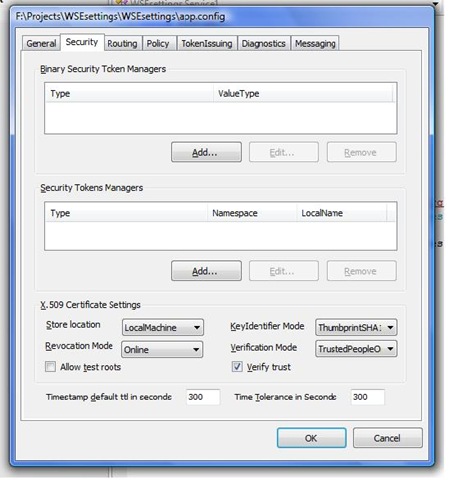Go to the TokenIssuing tab
This screenshot has width=449, height=480.
pos(207,43)
